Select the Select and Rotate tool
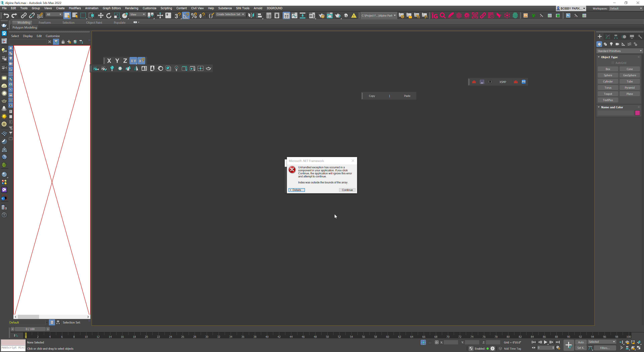The image size is (644, 352). pyautogui.click(x=109, y=15)
